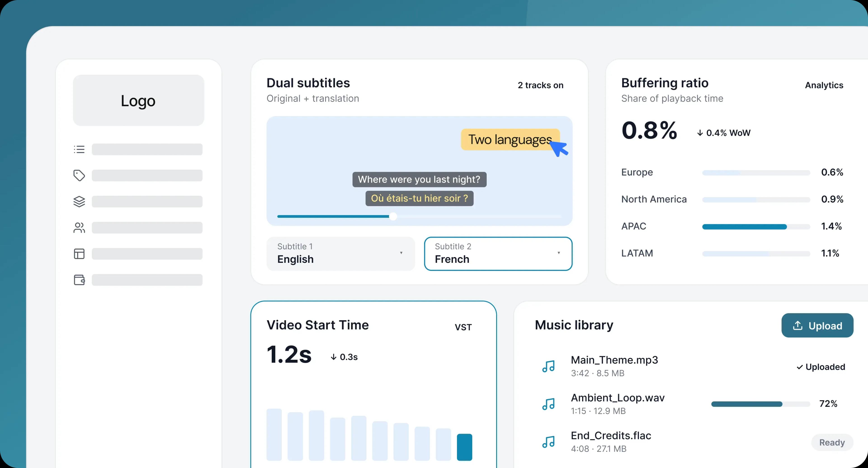The width and height of the screenshot is (868, 468).
Task: Click the '0.4% WoW' change indicator
Action: point(723,133)
